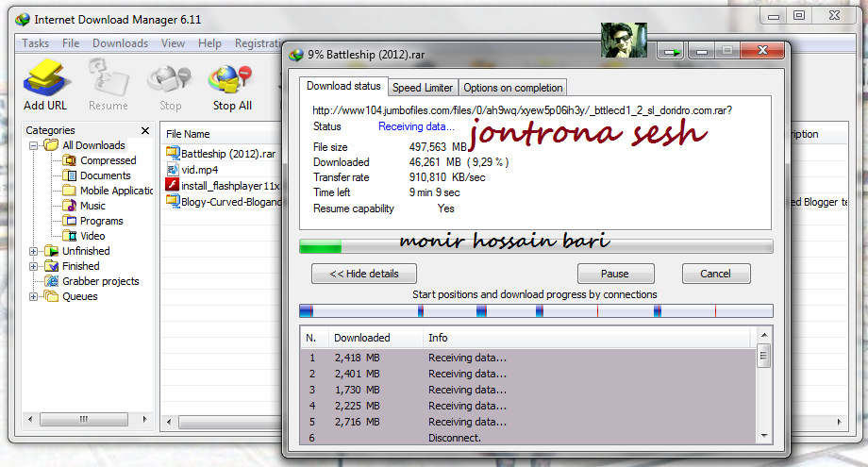
Task: Click the jumbofiles download URL text
Action: click(x=522, y=110)
